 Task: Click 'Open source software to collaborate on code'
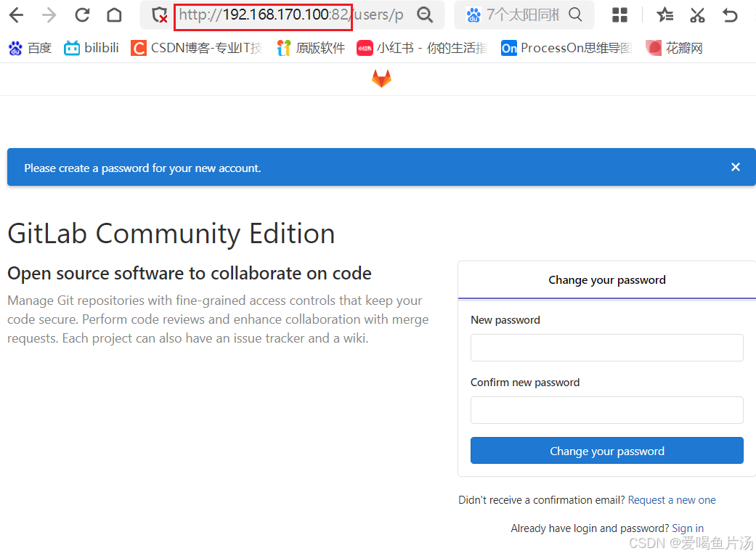coord(190,273)
